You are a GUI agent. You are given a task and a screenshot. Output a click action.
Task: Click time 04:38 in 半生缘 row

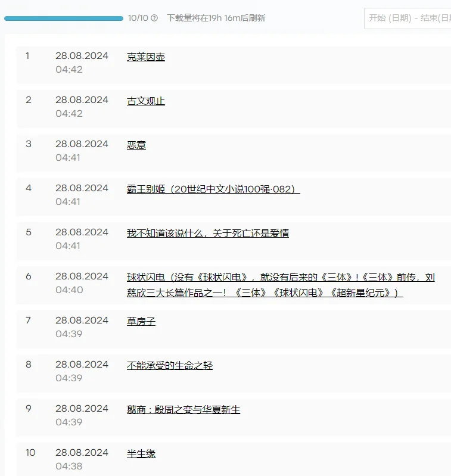[x=69, y=466]
